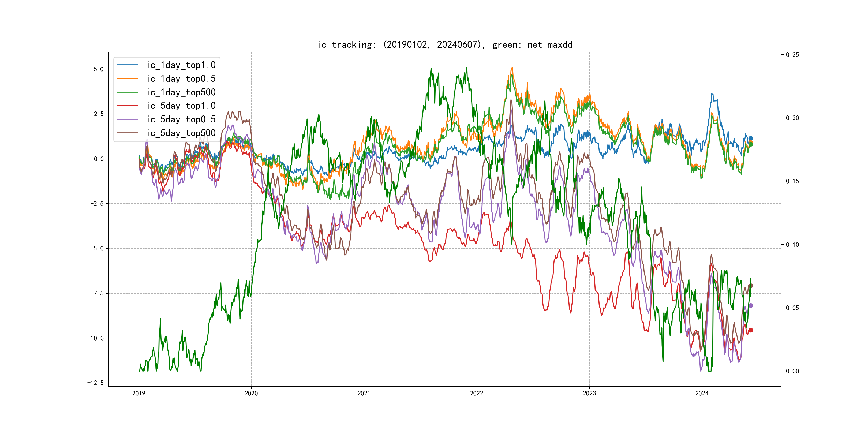Click the 0.25 right y-axis label

(x=792, y=55)
